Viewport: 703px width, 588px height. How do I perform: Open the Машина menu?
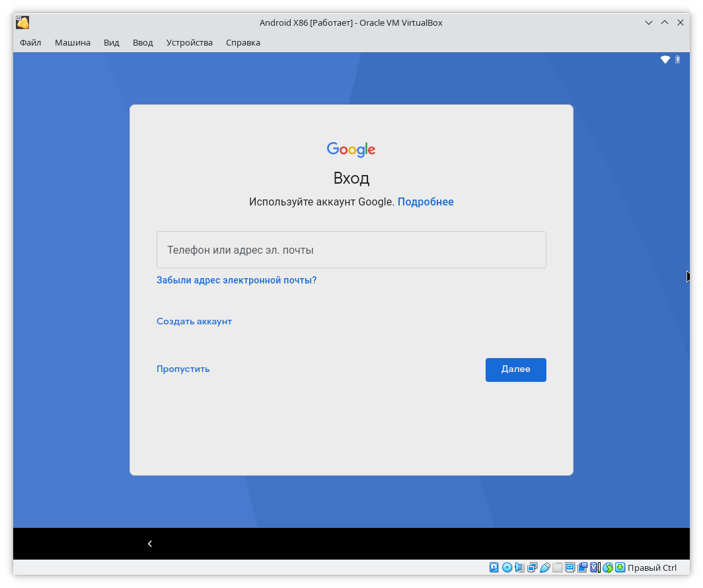coord(73,42)
